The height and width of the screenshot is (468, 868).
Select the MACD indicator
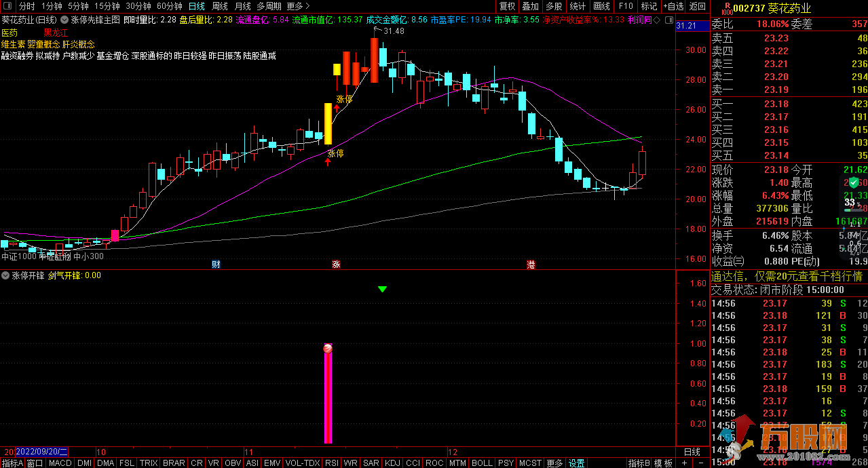60,463
